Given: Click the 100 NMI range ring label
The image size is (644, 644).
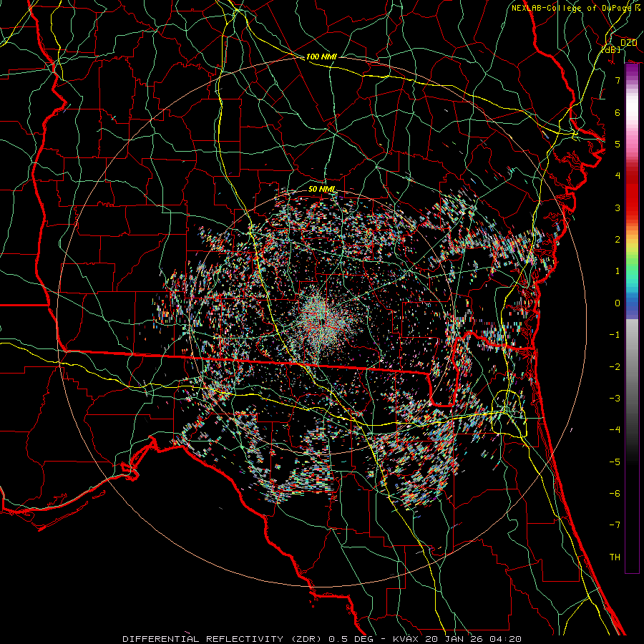Looking at the screenshot, I should pyautogui.click(x=321, y=57).
